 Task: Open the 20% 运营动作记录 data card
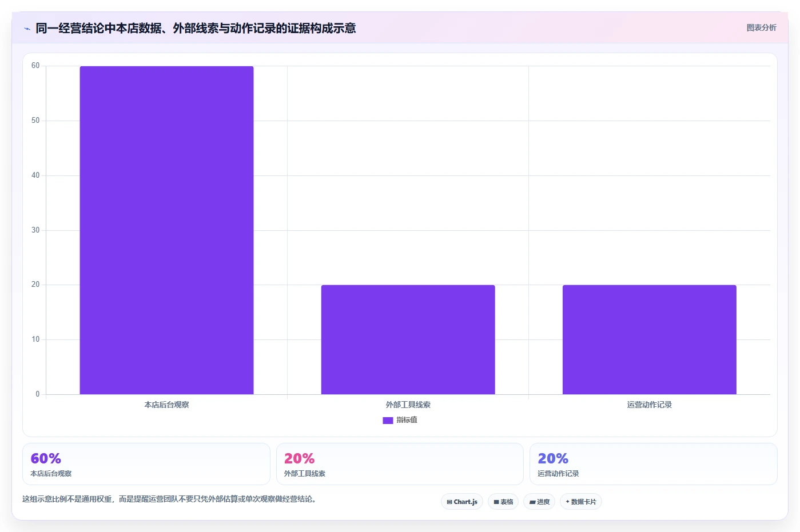point(653,464)
